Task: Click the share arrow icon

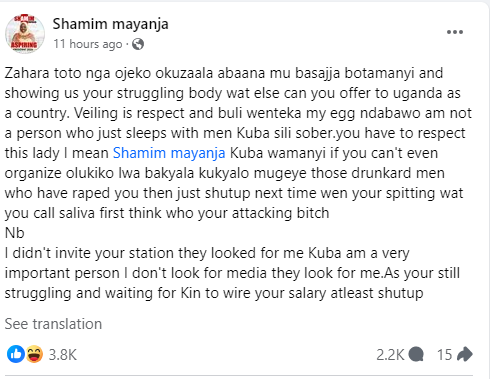Action: (x=464, y=354)
